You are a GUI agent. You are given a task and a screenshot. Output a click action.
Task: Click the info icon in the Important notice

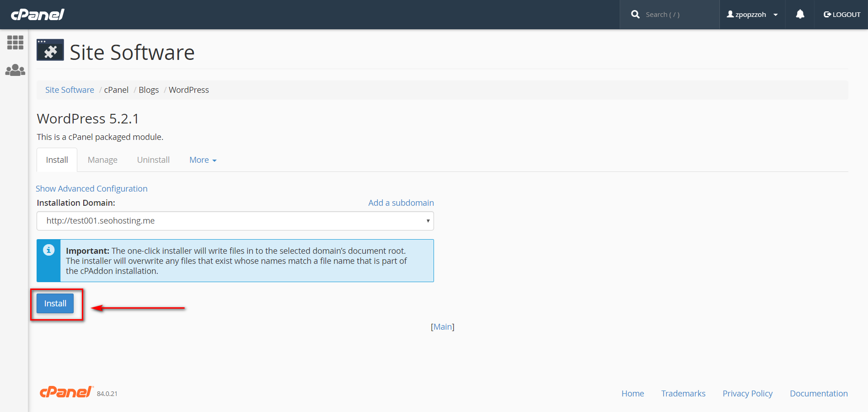48,250
